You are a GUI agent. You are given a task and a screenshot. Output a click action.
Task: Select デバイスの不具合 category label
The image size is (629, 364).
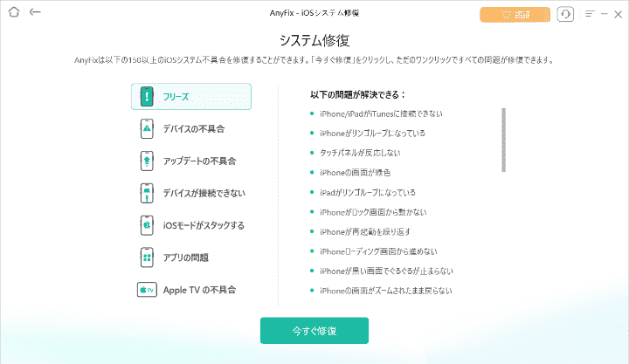(x=194, y=129)
